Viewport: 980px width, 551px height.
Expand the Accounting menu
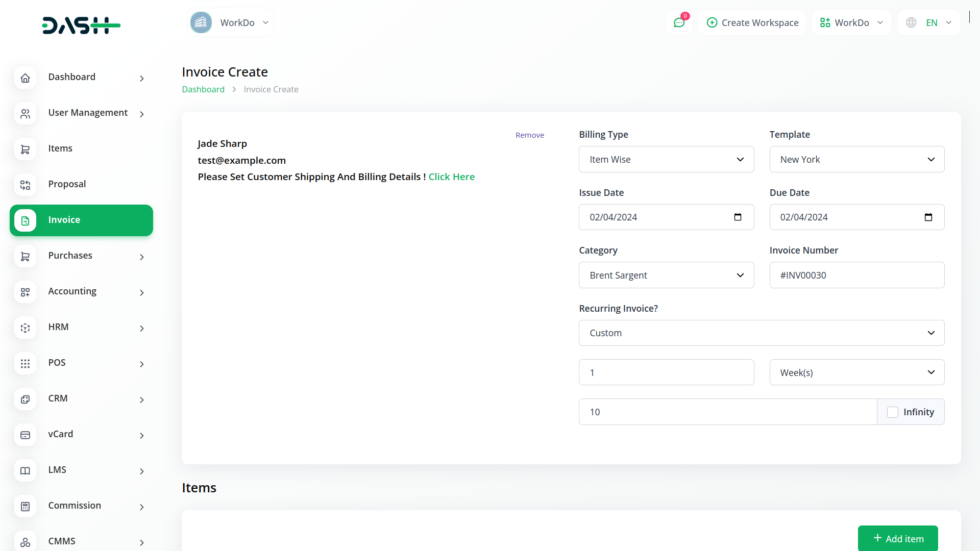82,291
